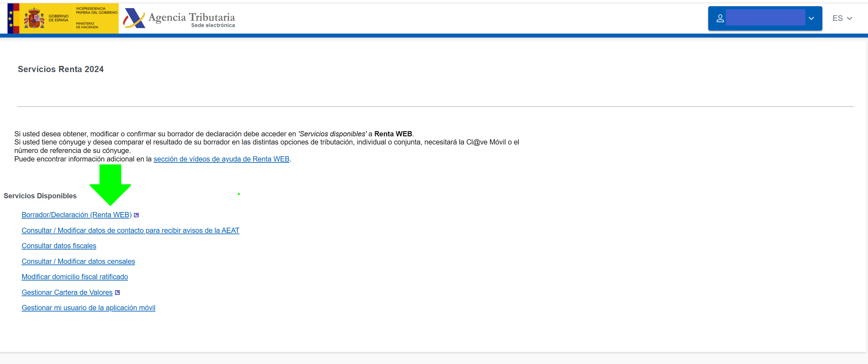Expand the user account dropdown chevron

(x=811, y=19)
